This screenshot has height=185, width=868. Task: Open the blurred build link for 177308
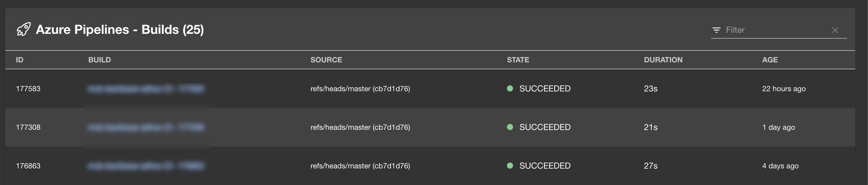(146, 127)
